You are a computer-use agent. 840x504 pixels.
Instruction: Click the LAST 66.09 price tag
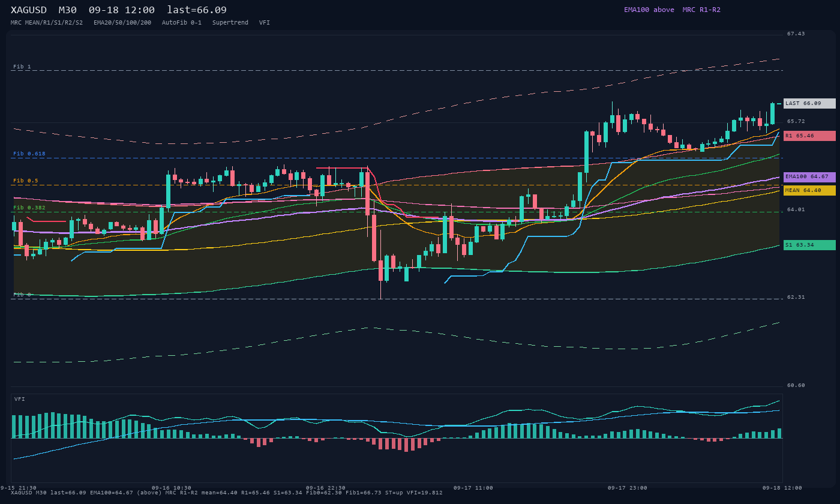(x=809, y=103)
